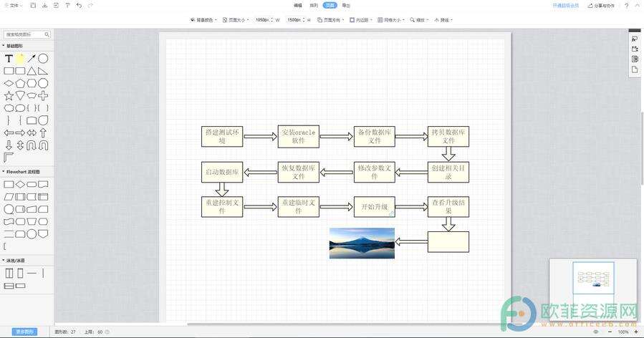The height and width of the screenshot is (338, 644).
Task: Open the help question mark icon
Action: click(627, 5)
